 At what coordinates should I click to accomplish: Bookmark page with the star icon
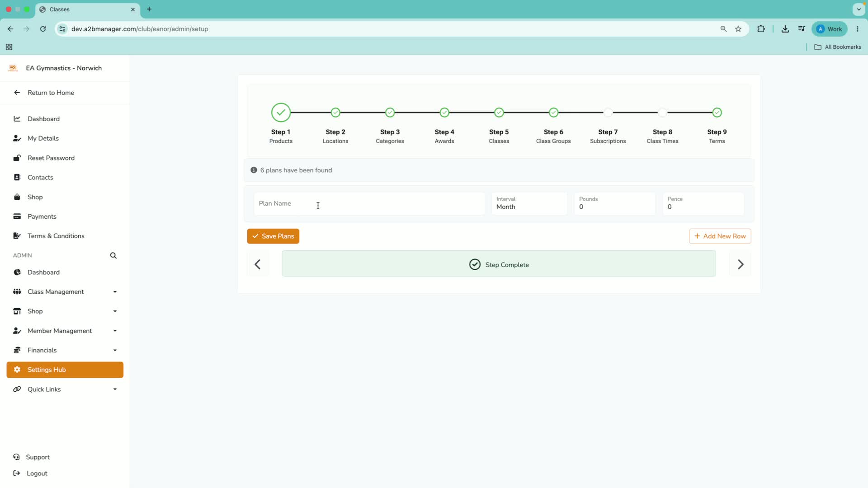[738, 29]
